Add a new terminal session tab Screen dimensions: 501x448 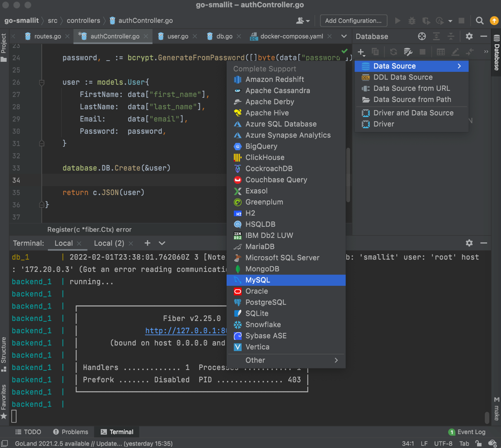point(147,243)
